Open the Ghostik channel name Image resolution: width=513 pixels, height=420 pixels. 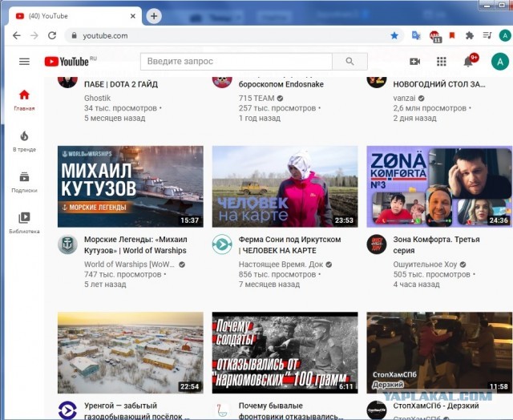point(98,98)
